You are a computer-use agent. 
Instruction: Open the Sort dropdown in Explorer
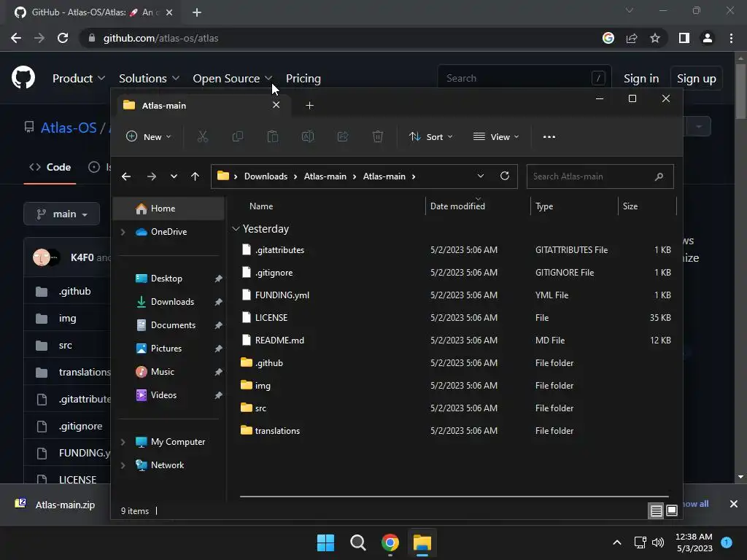[x=430, y=136]
